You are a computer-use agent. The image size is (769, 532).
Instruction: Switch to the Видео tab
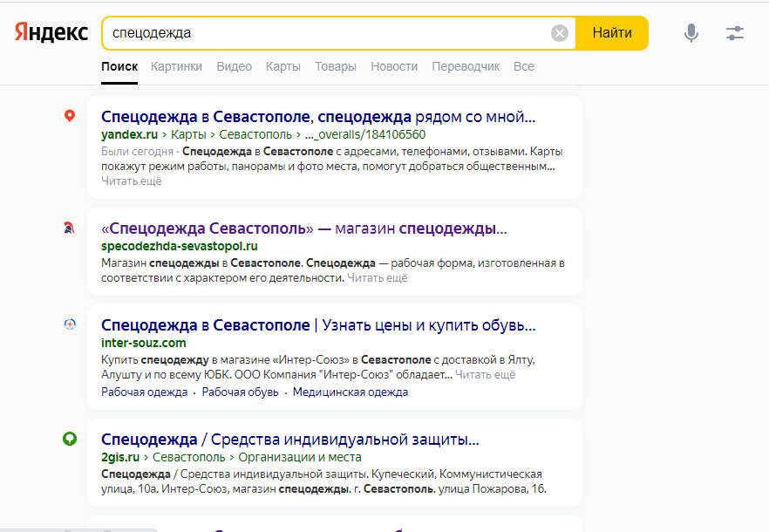pos(234,66)
